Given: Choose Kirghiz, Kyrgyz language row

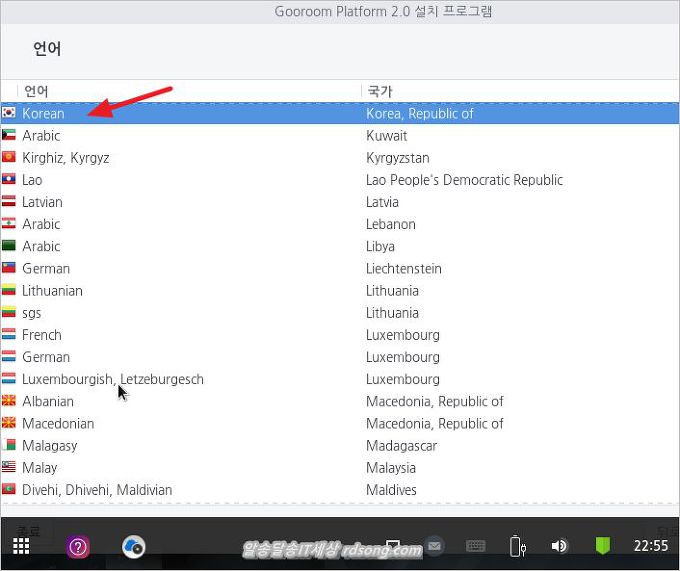Looking at the screenshot, I should tap(65, 158).
